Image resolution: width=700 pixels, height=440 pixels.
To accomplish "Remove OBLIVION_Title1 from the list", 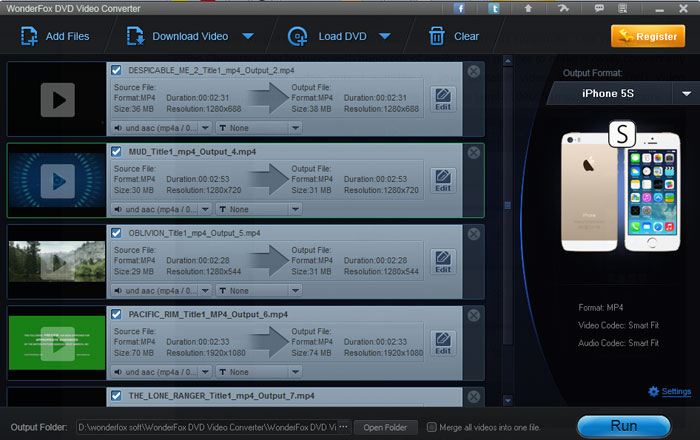I will coord(474,234).
